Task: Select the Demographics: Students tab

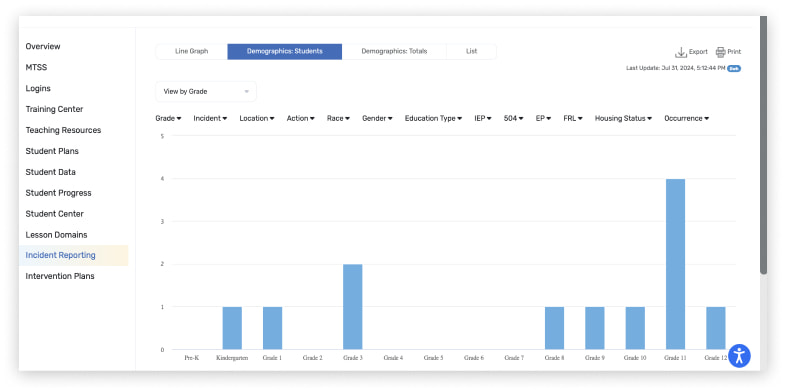Action: click(285, 52)
